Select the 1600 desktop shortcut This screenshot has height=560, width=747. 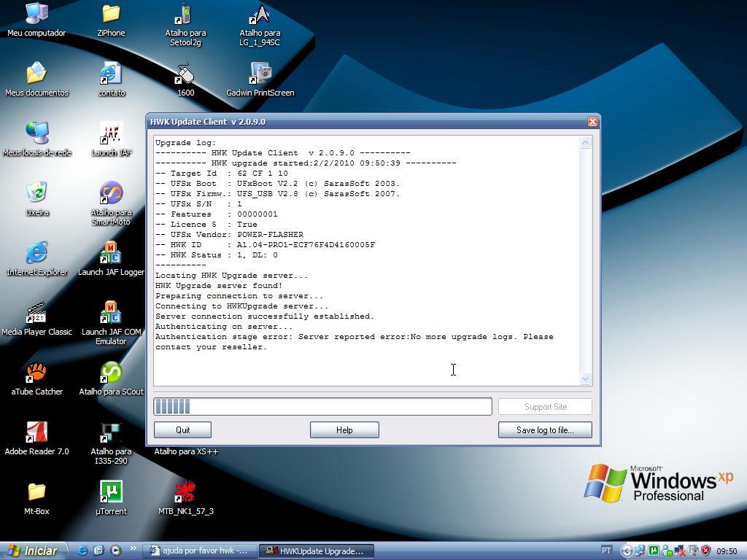(185, 80)
